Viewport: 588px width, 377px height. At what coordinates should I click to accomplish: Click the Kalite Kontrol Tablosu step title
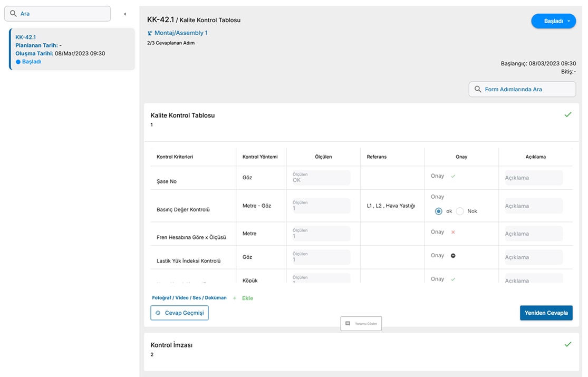[182, 115]
